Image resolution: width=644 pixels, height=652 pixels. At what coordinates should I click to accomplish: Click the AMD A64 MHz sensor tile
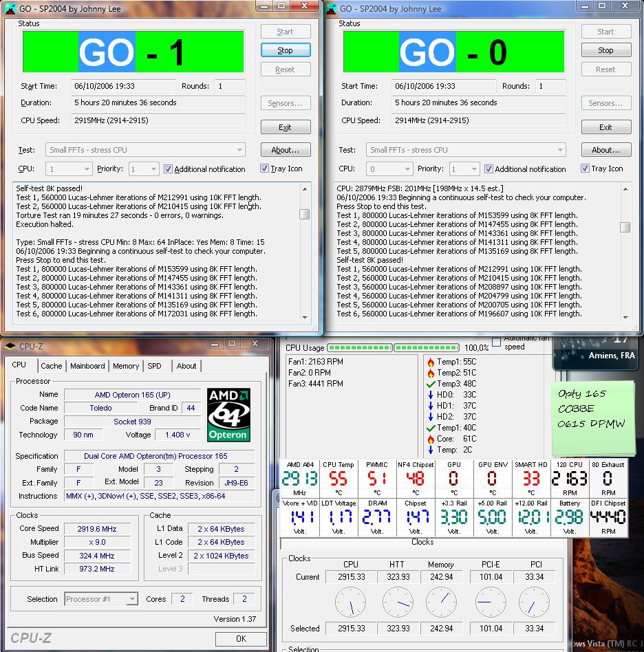click(300, 478)
